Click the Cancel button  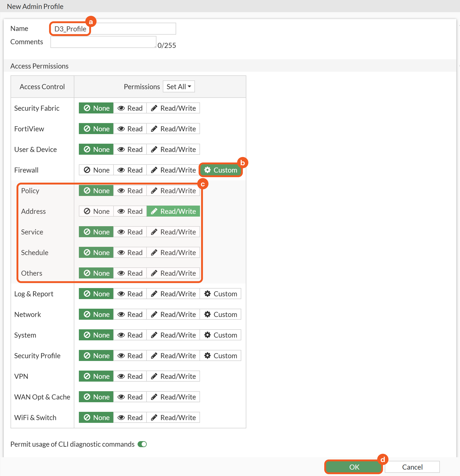[x=412, y=467]
